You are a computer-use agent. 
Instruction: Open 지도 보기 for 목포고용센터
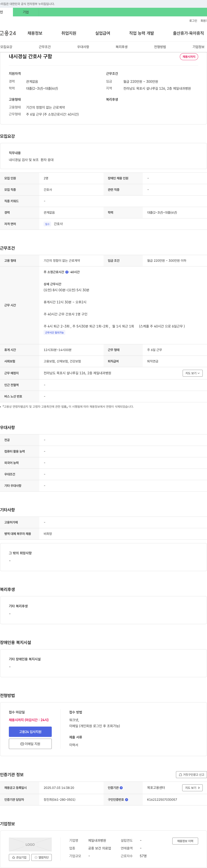pyautogui.click(x=193, y=788)
